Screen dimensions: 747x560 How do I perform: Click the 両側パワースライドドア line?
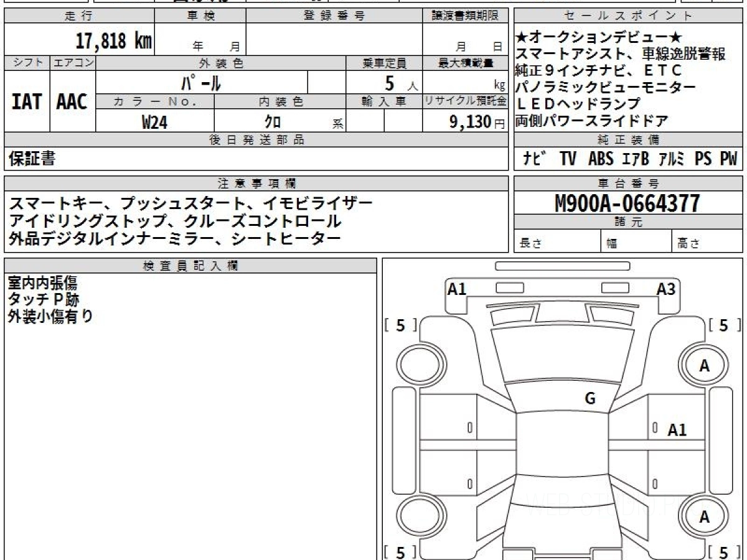tap(592, 120)
